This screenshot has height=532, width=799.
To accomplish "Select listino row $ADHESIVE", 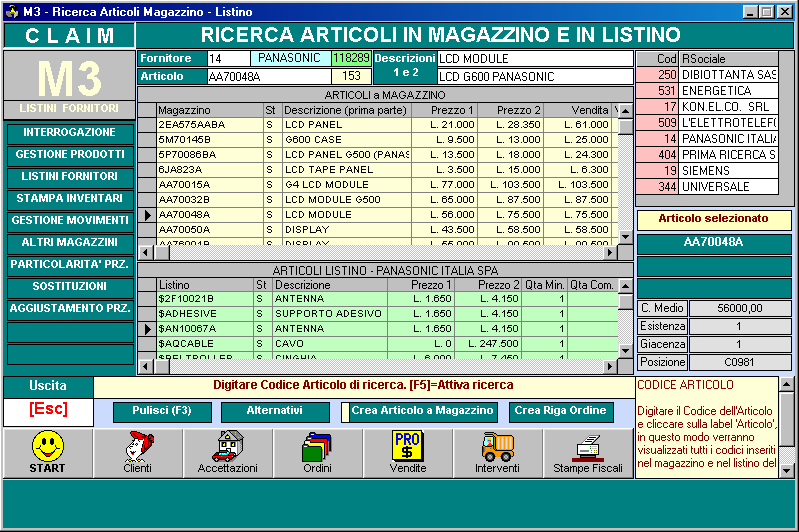I will point(378,314).
